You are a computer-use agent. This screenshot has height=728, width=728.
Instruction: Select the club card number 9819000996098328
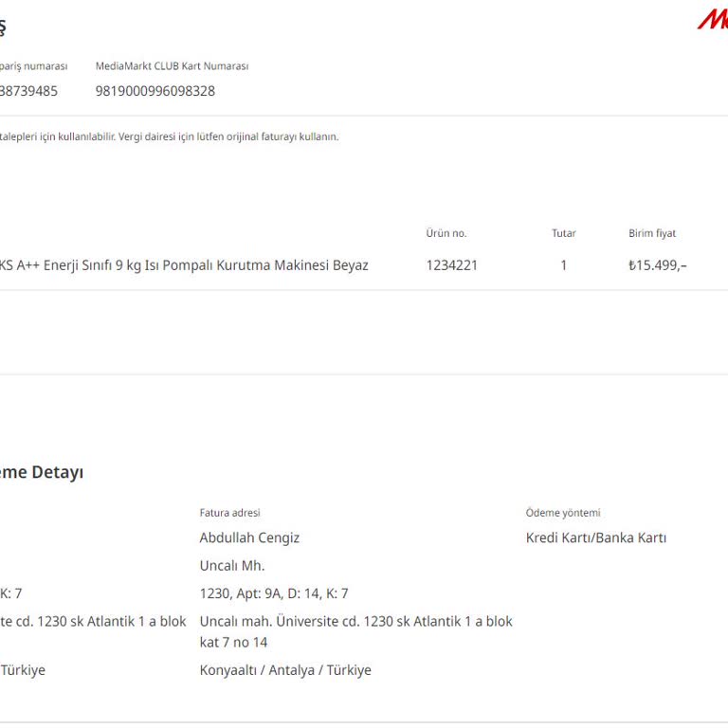(155, 91)
